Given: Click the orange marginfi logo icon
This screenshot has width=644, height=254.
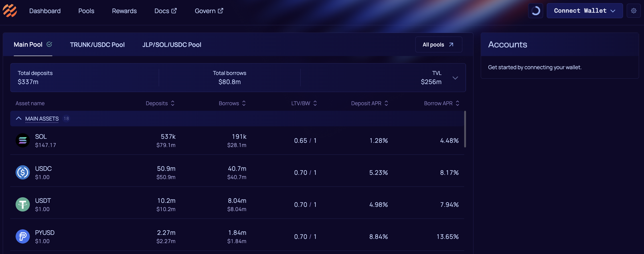Looking at the screenshot, I should [x=10, y=11].
